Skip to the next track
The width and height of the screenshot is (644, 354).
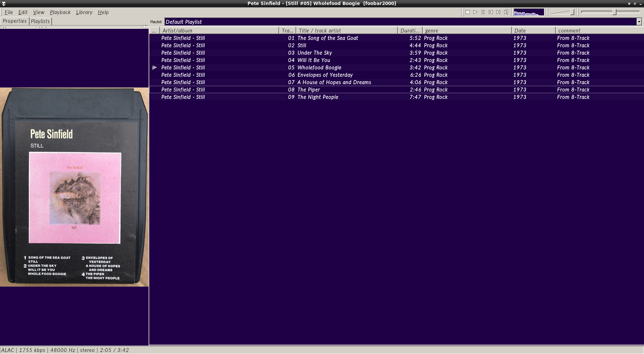tap(498, 12)
